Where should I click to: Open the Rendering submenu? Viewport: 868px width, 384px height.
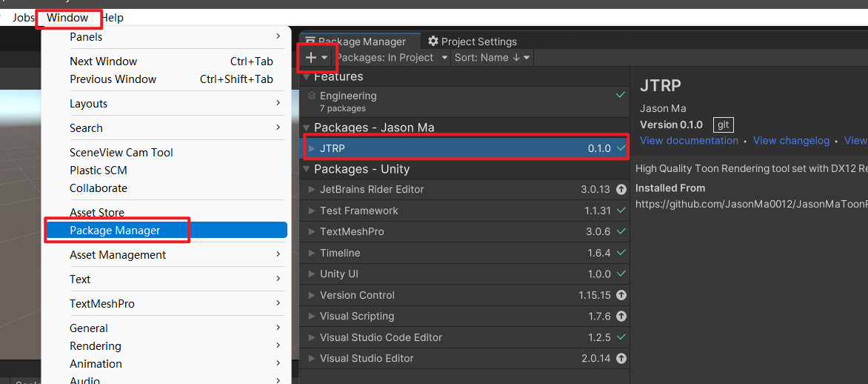click(166, 345)
